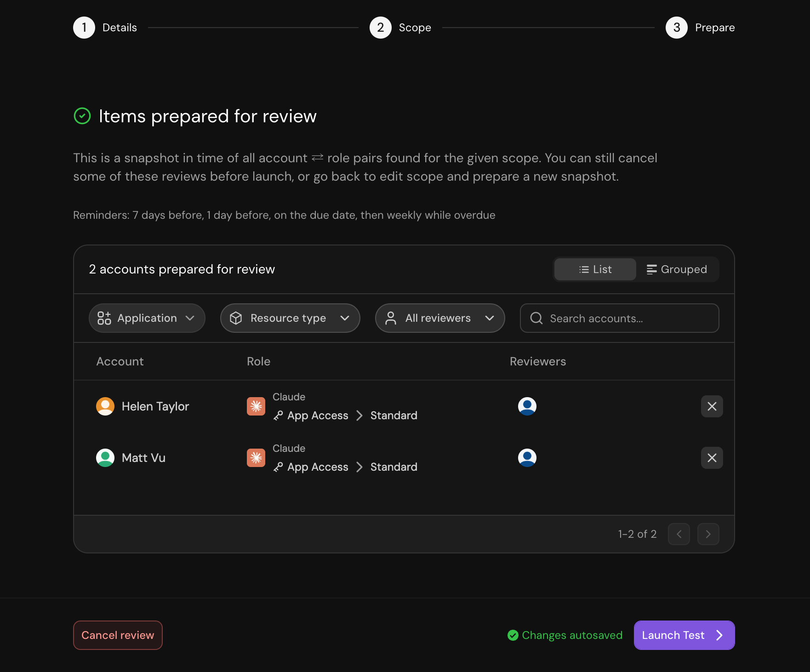Click Standard role in Helen Taylor's row
810x672 pixels.
point(394,416)
